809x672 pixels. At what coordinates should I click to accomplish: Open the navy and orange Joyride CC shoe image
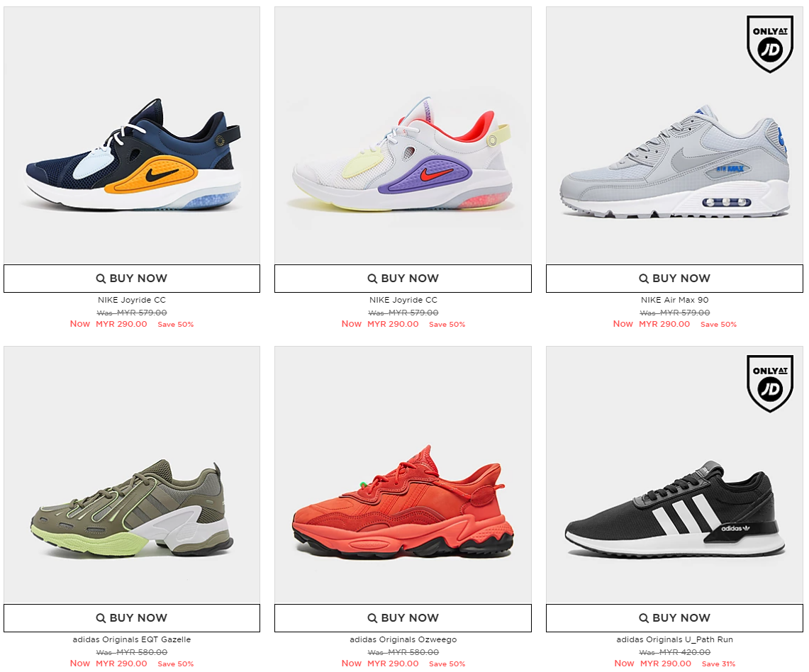132,135
